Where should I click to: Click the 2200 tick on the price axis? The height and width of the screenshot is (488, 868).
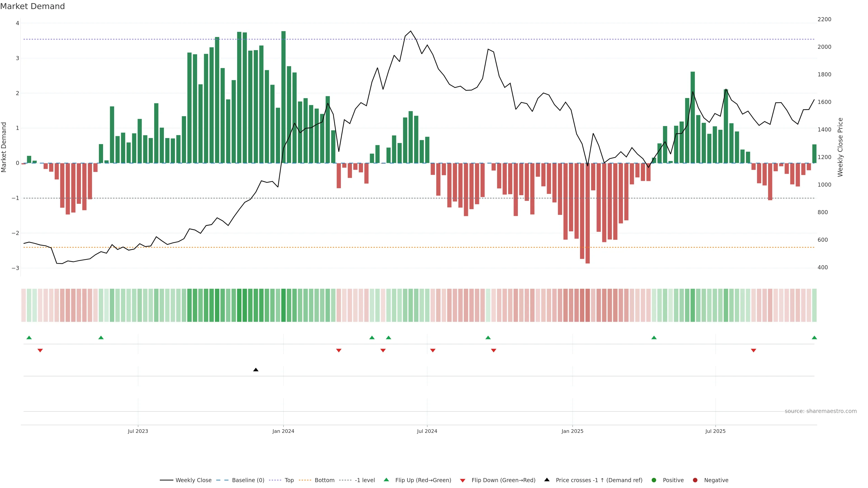click(824, 19)
